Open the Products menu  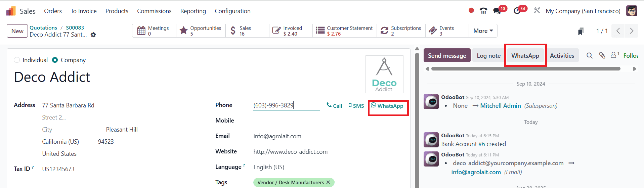pos(117,11)
